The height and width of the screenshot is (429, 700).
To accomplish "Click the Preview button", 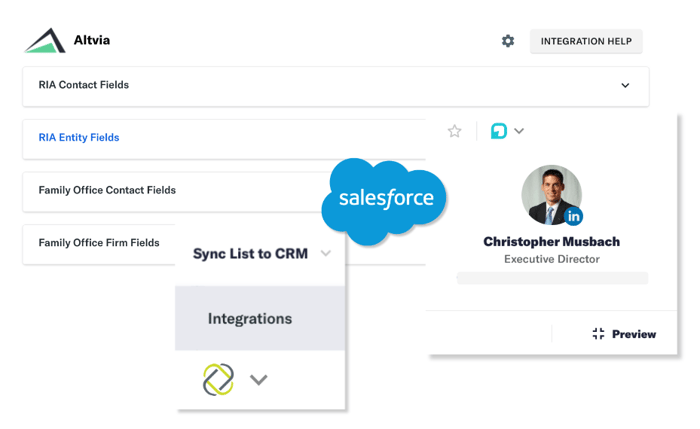I will [624, 334].
